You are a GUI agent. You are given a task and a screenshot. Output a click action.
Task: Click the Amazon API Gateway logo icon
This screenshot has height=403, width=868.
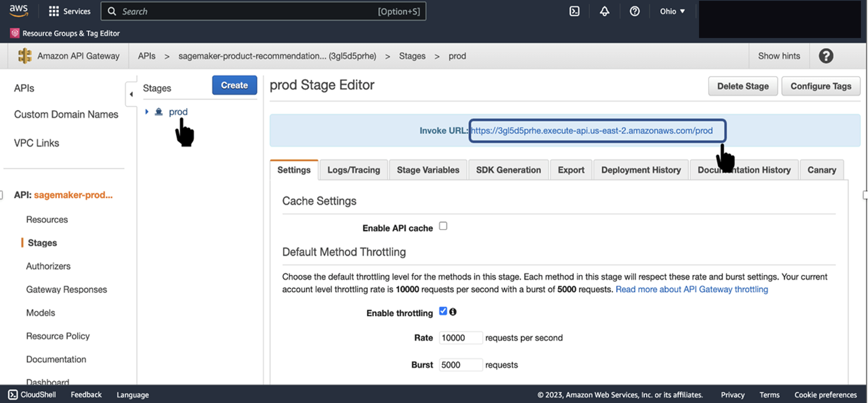25,56
